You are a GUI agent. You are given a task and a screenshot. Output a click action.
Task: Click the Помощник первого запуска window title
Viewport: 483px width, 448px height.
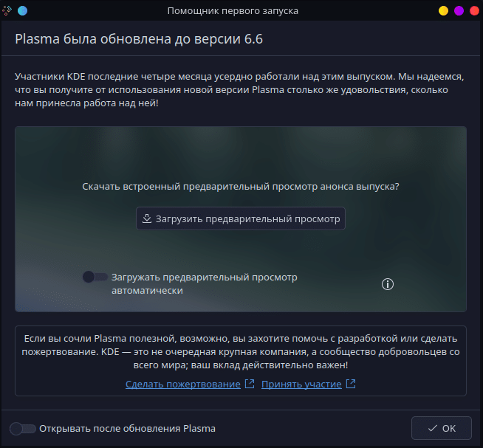tap(233, 11)
